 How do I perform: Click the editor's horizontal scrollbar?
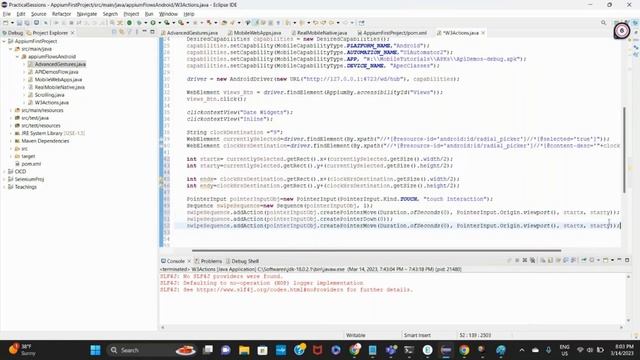(x=376, y=250)
